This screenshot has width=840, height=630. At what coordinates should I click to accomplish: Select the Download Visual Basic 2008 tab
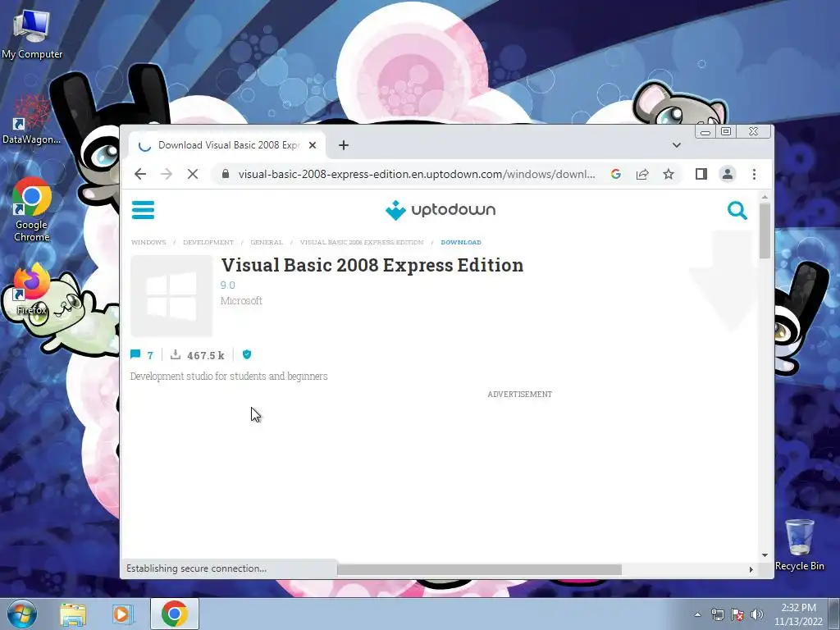click(227, 145)
